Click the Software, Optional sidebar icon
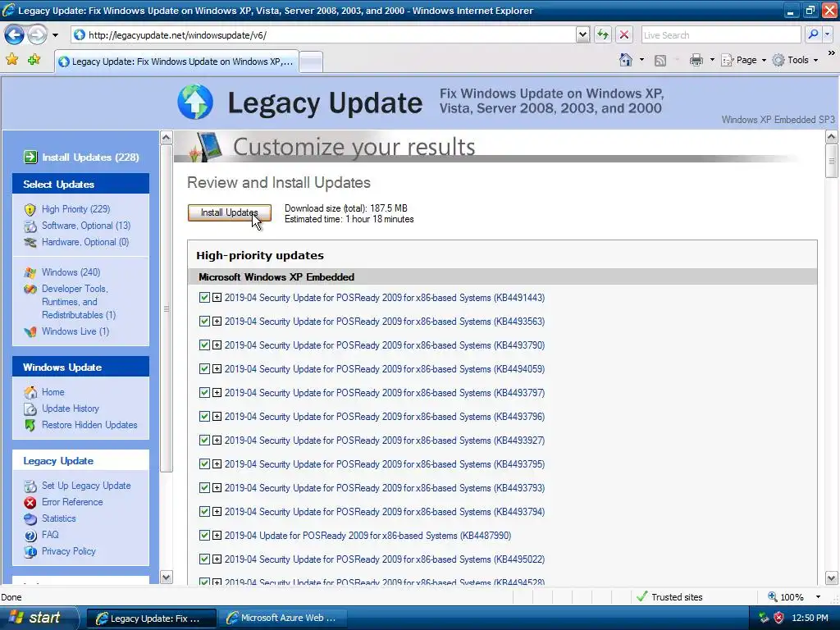The image size is (840, 630). [x=30, y=226]
